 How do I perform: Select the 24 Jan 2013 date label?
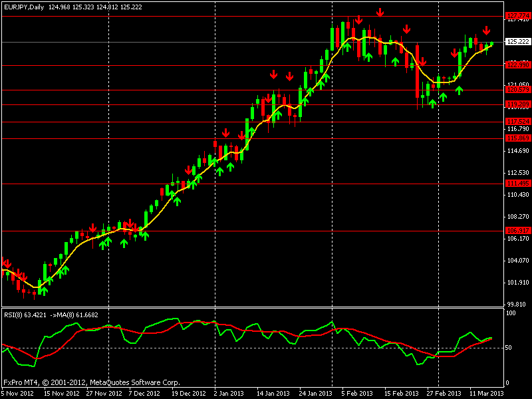click(315, 394)
